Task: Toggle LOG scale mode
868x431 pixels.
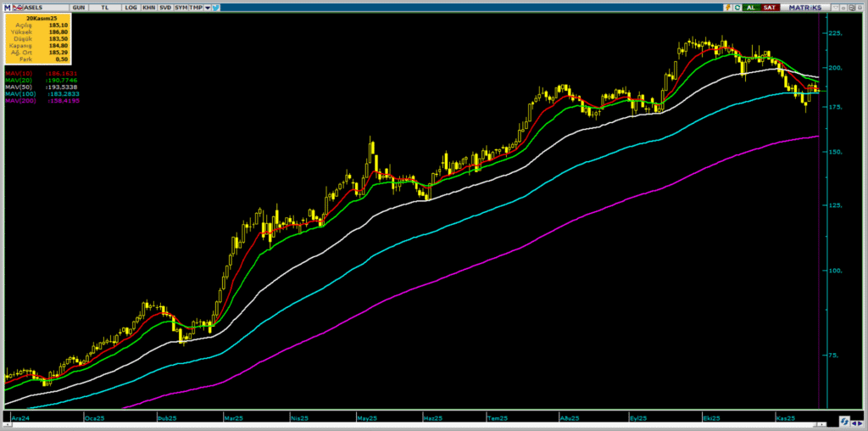Action: click(130, 7)
